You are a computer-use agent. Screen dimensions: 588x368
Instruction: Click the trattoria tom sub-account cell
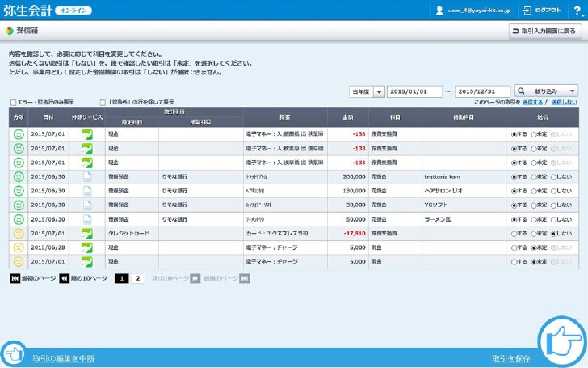coord(464,176)
